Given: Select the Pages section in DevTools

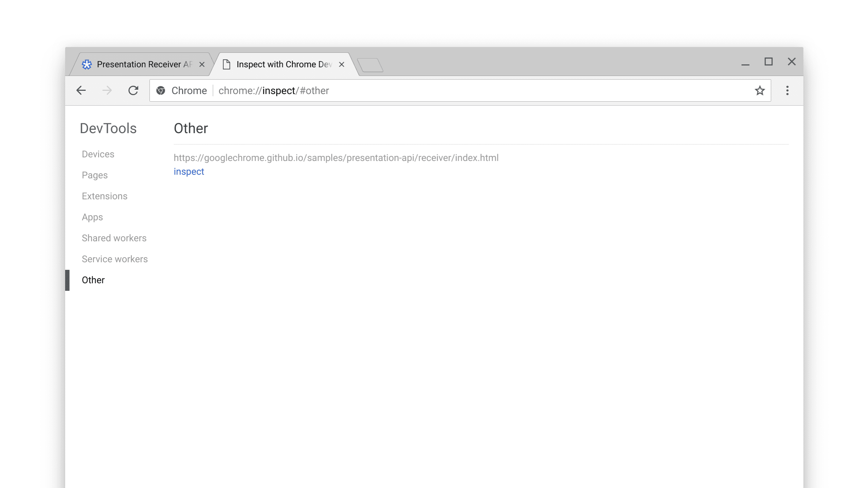Looking at the screenshot, I should coord(95,175).
